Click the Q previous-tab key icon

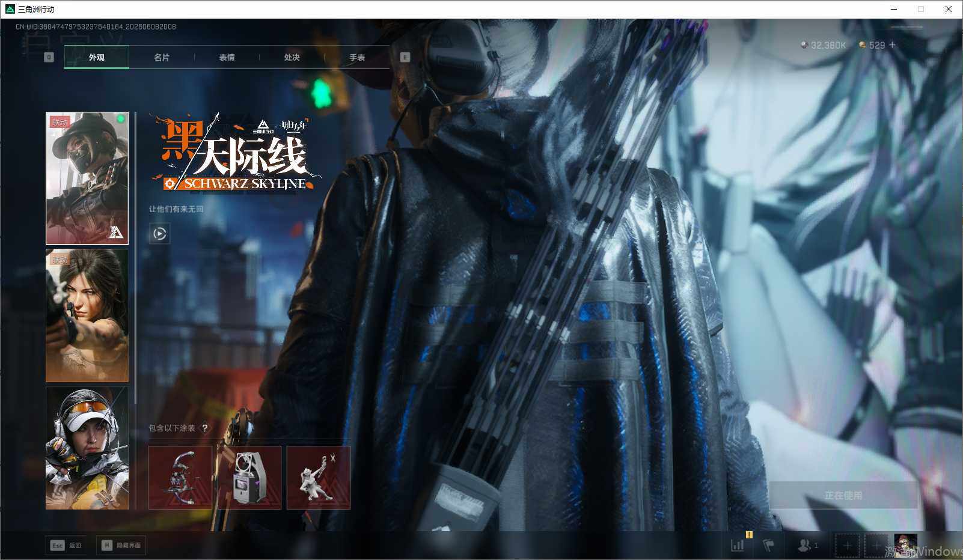tap(49, 57)
